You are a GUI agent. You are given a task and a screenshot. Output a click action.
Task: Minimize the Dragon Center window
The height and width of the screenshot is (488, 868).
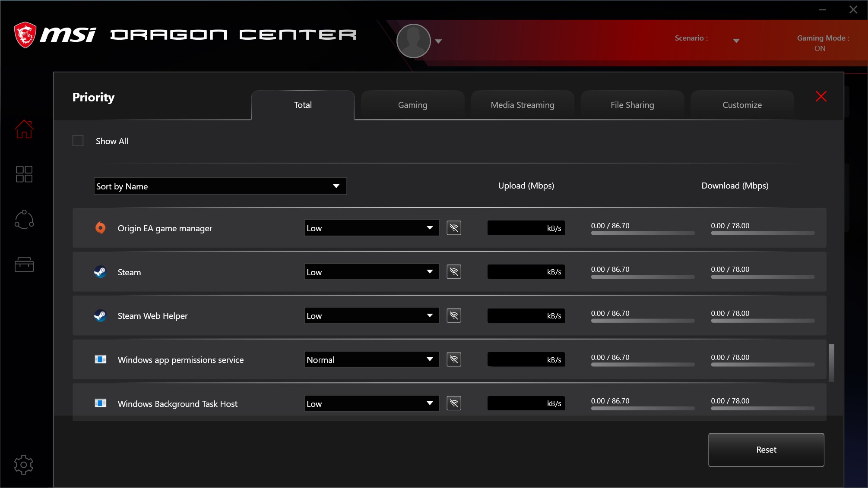click(822, 9)
